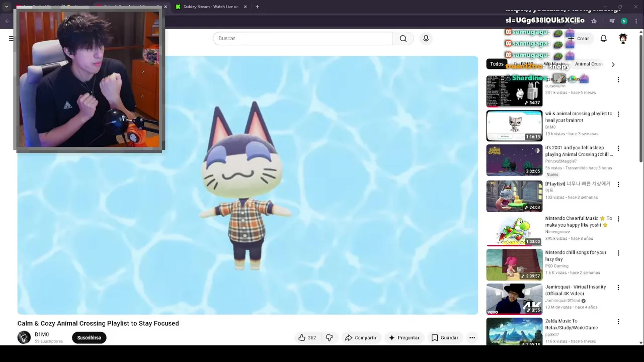Open the 1:03:00 Yoshi thumbnail
644x362 pixels.
click(514, 230)
